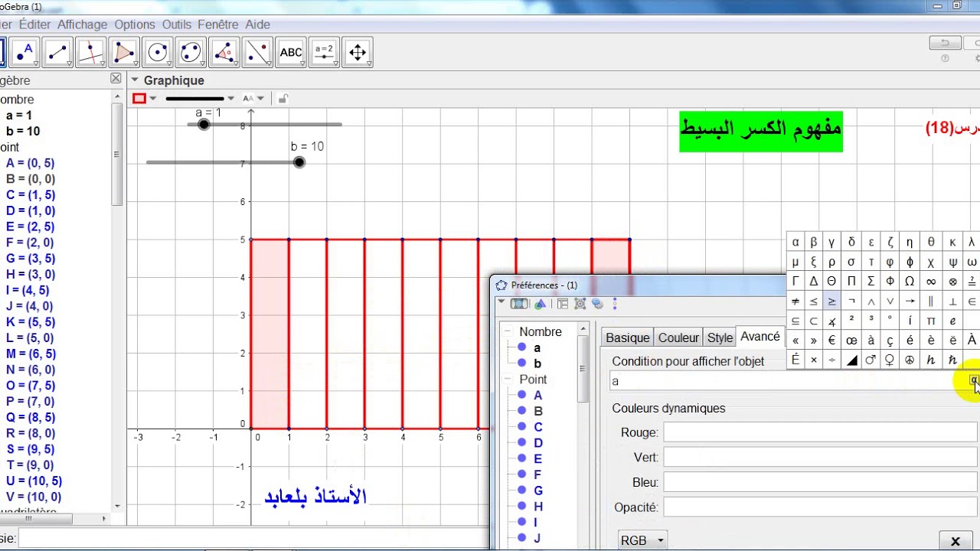Insert the ÷ symbol from the table
This screenshot has width=980, height=551.
(831, 360)
